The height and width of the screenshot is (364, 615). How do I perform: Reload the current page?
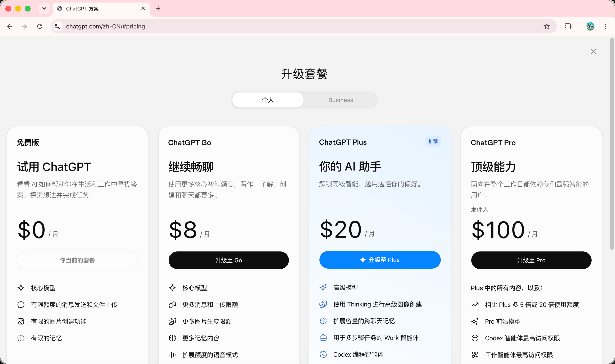coord(40,26)
